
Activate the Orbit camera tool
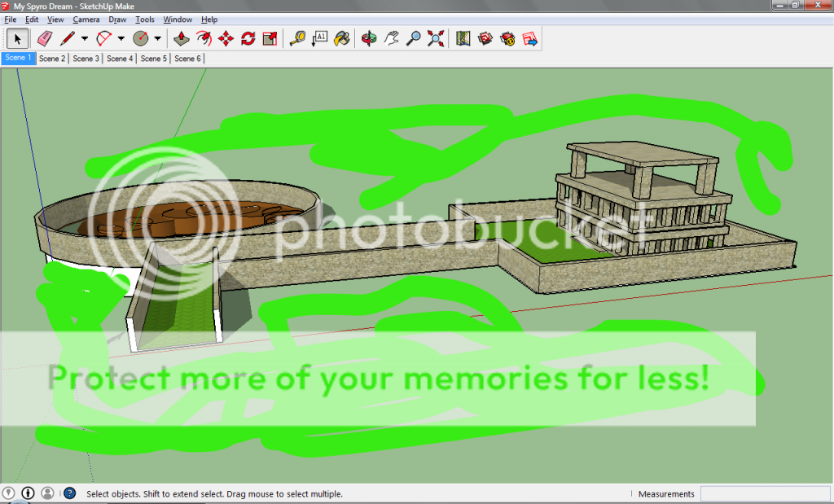point(369,38)
